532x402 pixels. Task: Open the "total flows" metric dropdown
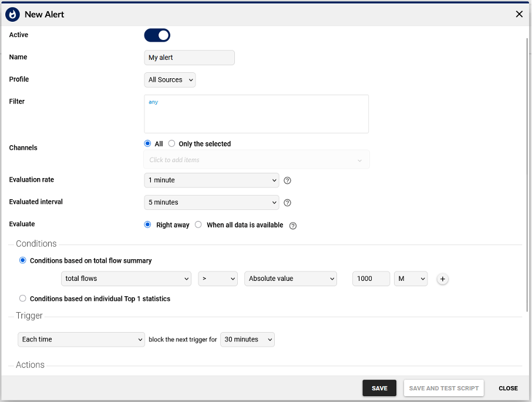tap(126, 279)
